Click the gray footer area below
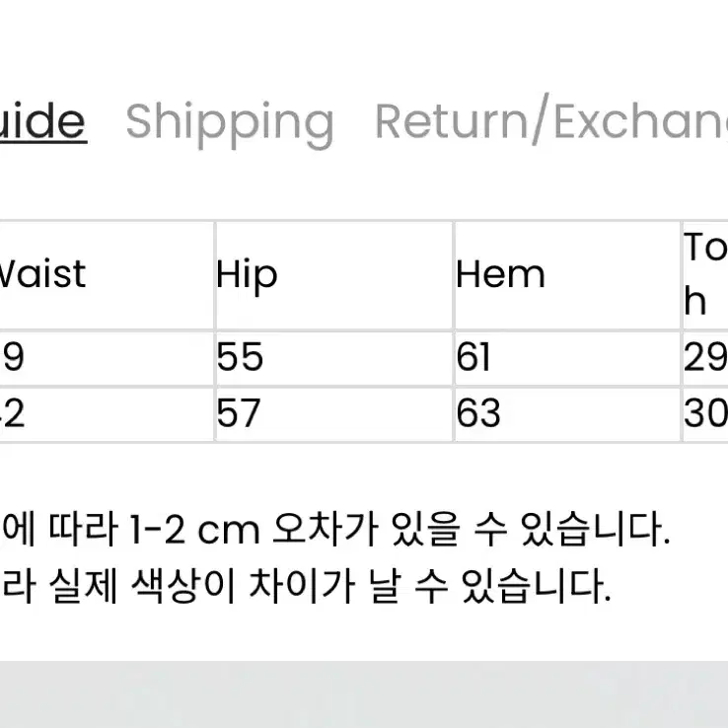Viewport: 728px width, 728px height. click(364, 694)
